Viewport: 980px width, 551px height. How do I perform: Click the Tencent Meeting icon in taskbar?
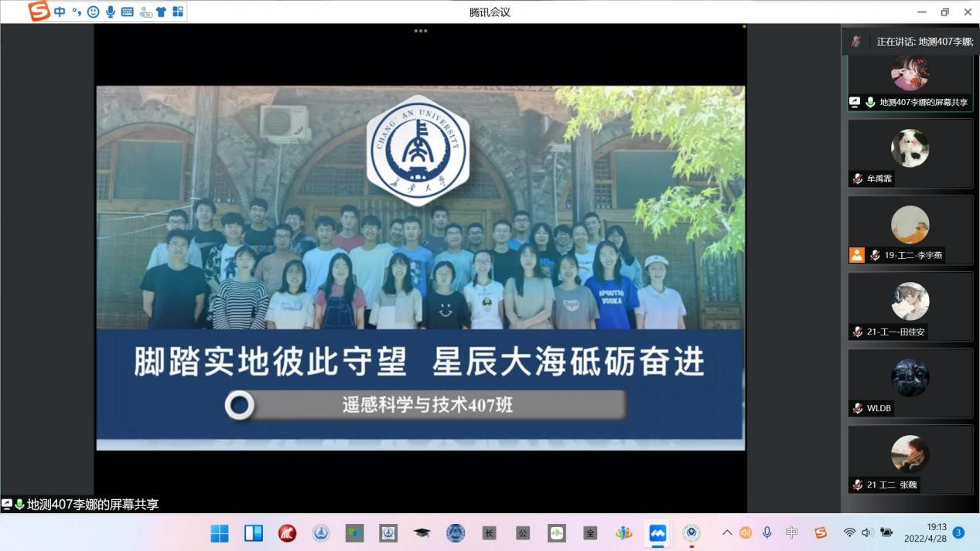pos(657,533)
